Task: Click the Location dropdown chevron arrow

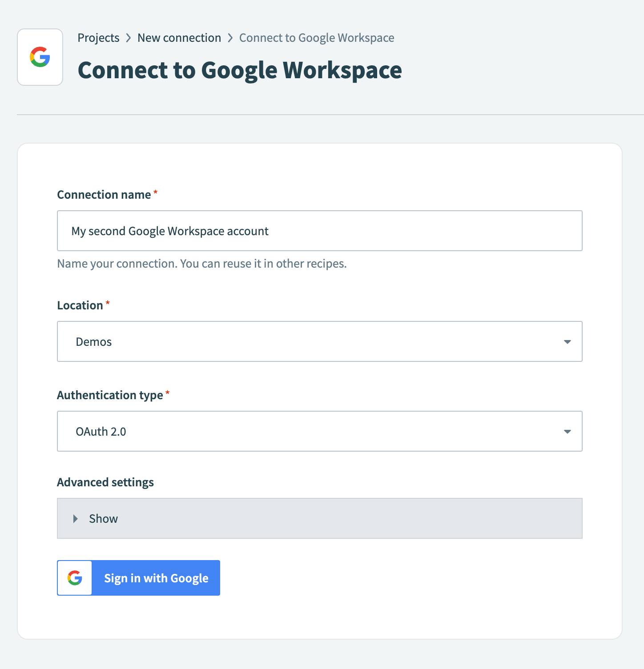Action: tap(567, 341)
